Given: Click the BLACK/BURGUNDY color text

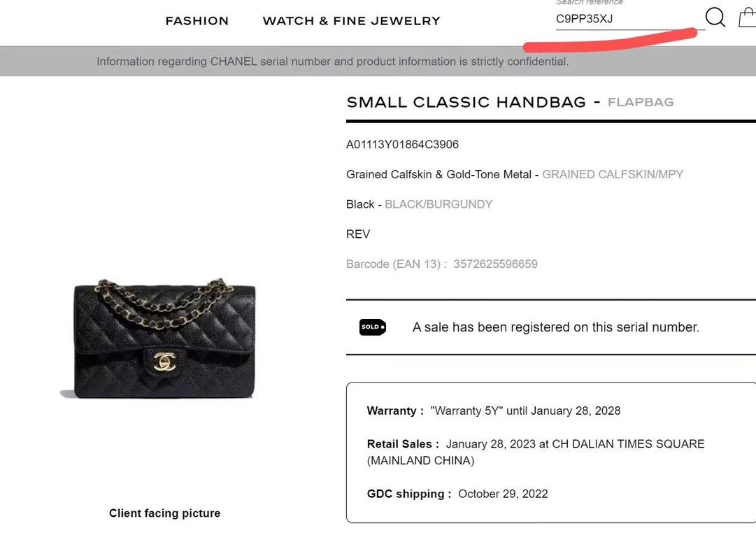Looking at the screenshot, I should (x=438, y=204).
